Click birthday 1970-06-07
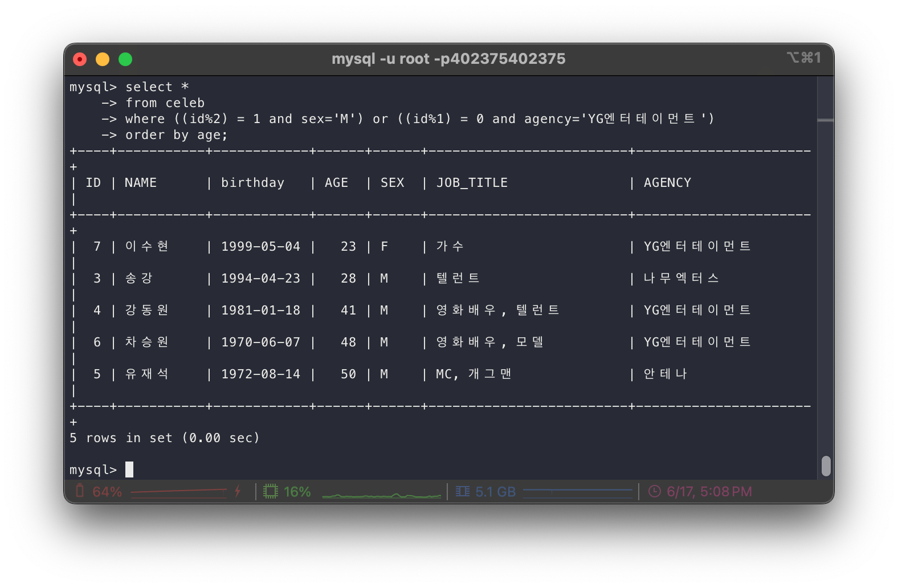Image resolution: width=898 pixels, height=588 pixels. click(x=260, y=342)
